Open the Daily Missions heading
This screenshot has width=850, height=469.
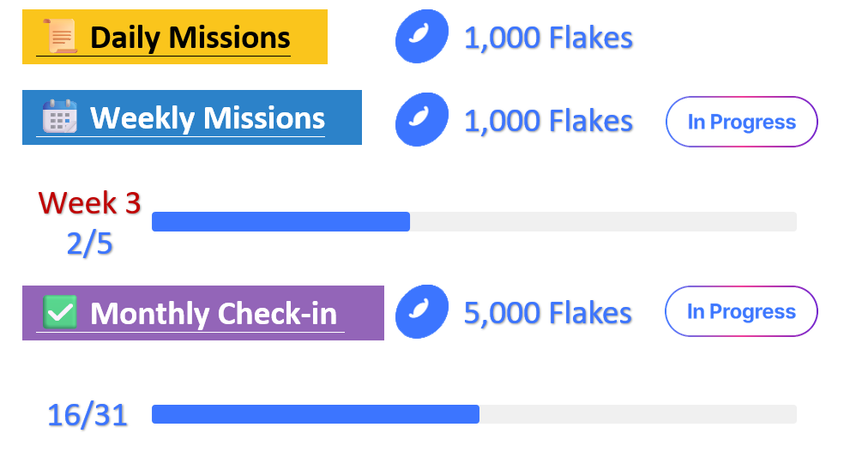coord(190,38)
